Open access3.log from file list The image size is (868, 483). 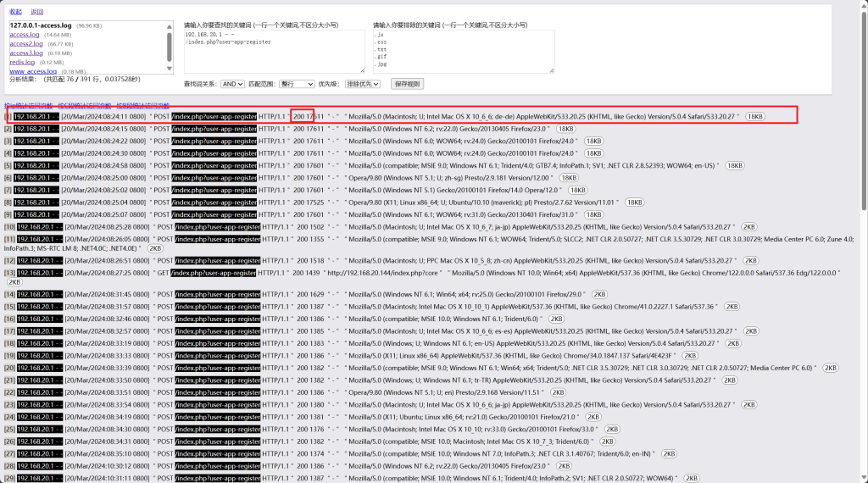pyautogui.click(x=26, y=53)
